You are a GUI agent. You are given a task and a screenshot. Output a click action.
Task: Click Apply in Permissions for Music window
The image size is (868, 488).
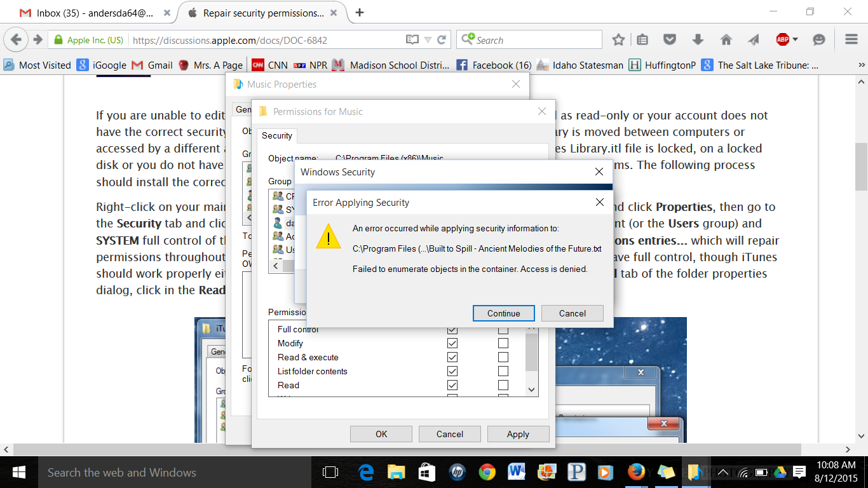pos(518,434)
